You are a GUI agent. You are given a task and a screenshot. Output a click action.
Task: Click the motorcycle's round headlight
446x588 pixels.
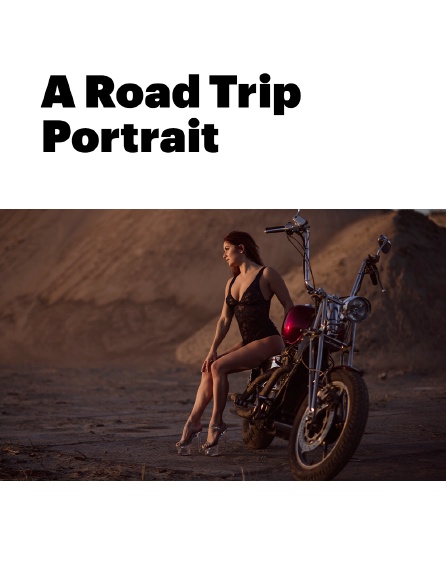(357, 308)
